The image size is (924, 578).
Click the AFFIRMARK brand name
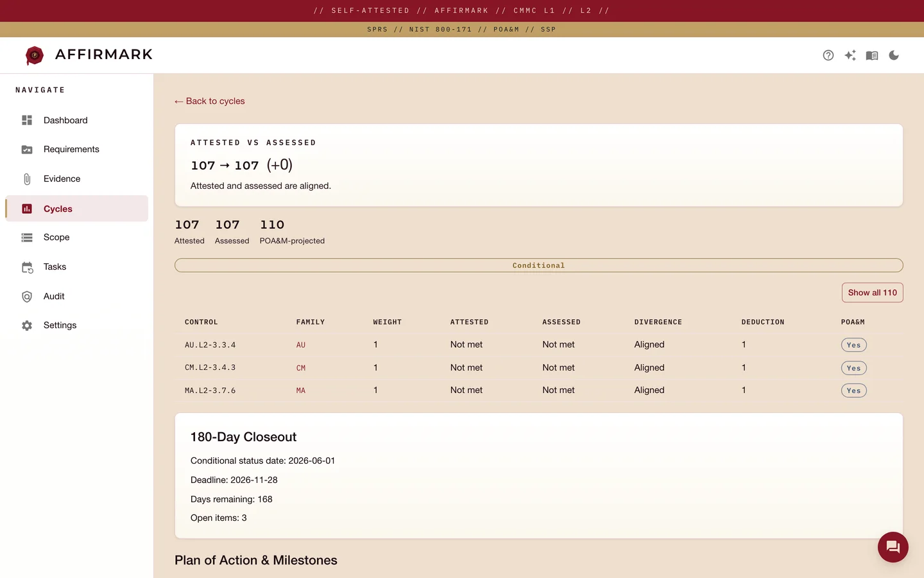(x=104, y=55)
